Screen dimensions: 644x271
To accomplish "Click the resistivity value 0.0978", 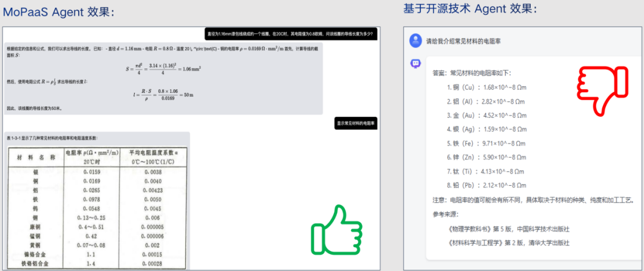I will 91,200.
